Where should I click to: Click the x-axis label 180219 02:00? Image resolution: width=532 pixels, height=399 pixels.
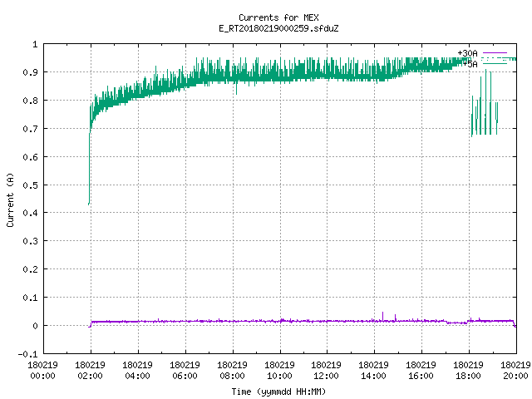pos(91,370)
